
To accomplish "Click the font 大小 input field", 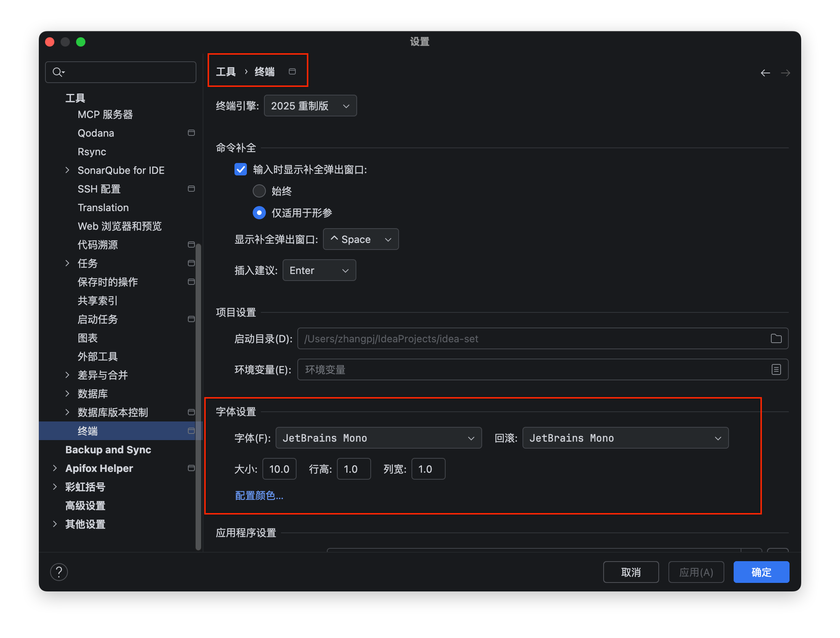I will click(279, 469).
